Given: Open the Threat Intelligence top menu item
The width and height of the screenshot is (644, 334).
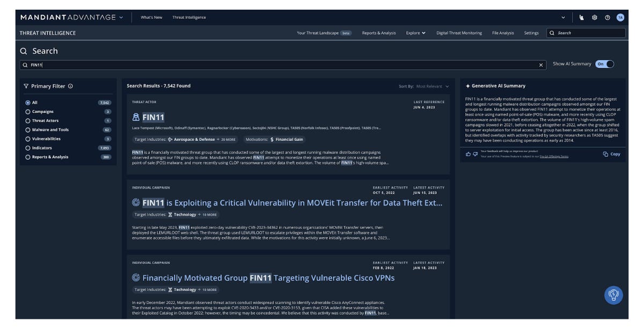Looking at the screenshot, I should [x=189, y=17].
